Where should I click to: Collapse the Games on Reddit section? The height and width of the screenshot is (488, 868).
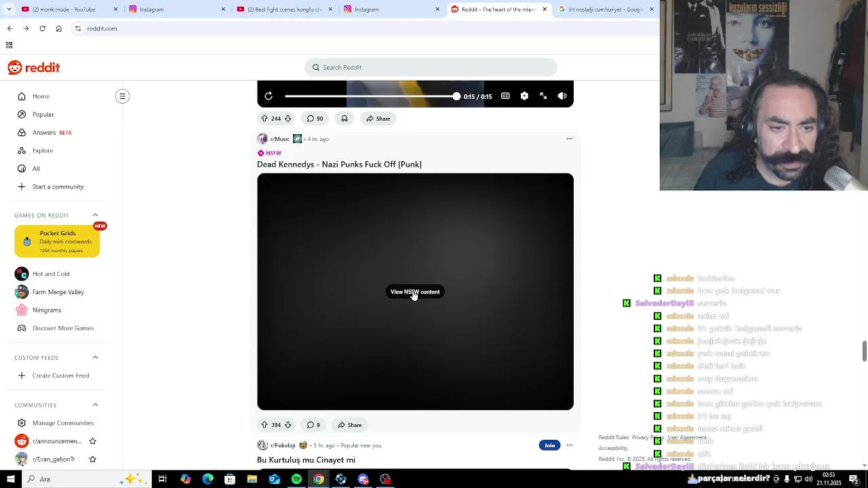click(x=95, y=215)
